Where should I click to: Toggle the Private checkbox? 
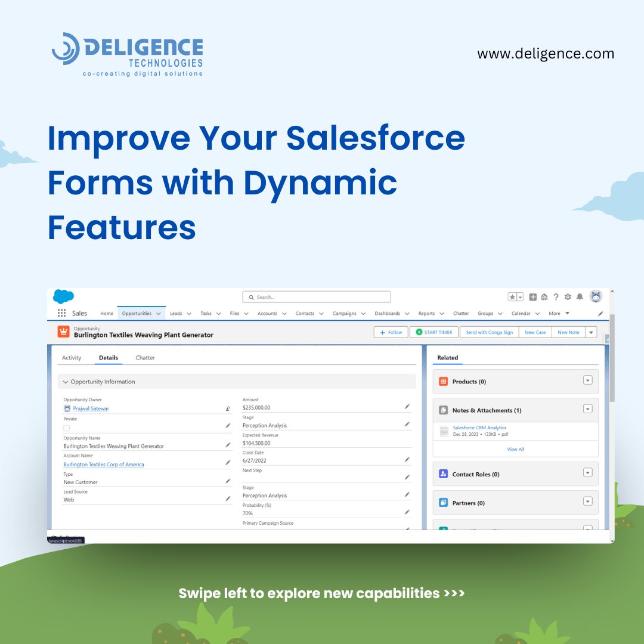(67, 428)
